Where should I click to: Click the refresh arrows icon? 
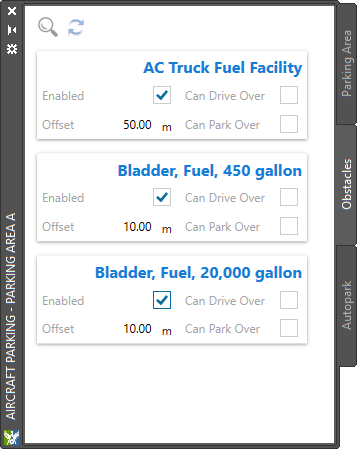[x=76, y=27]
